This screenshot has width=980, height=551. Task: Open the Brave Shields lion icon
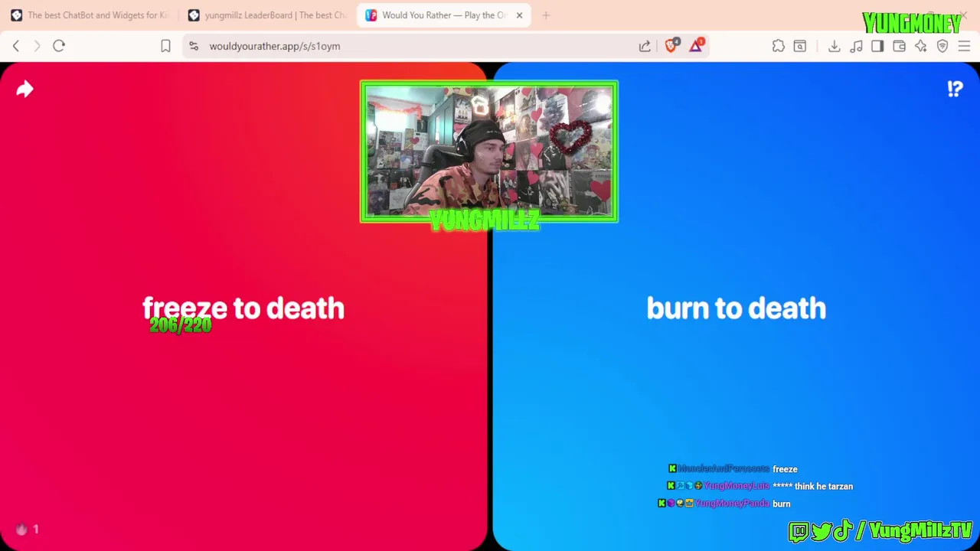tap(671, 46)
